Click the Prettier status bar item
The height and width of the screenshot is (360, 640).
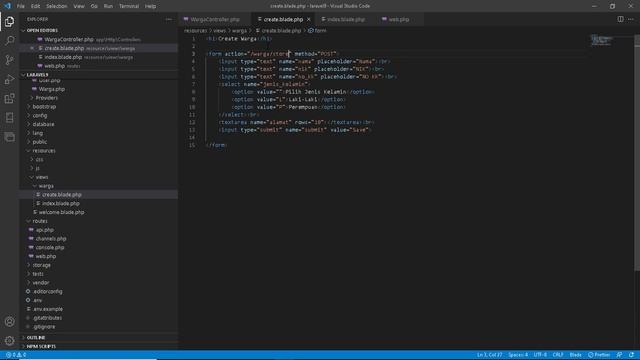coord(599,355)
